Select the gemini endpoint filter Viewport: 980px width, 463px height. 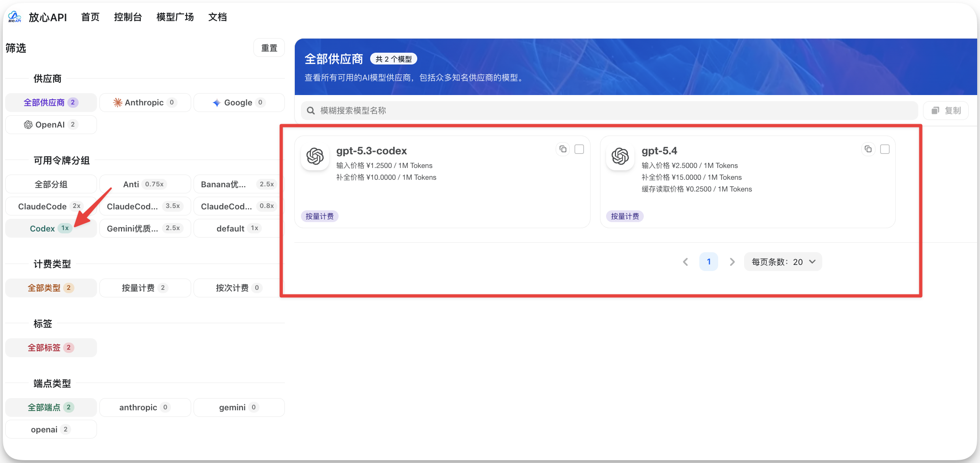click(239, 407)
